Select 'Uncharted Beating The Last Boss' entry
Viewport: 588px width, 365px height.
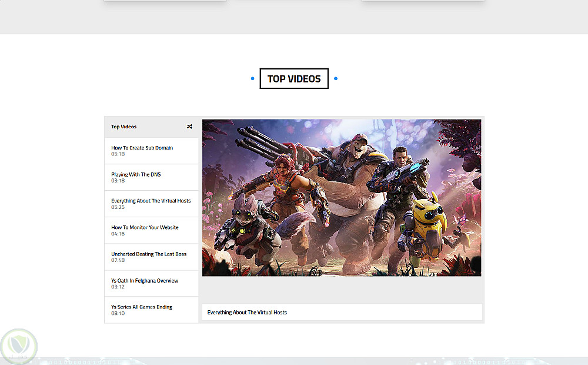(x=152, y=257)
